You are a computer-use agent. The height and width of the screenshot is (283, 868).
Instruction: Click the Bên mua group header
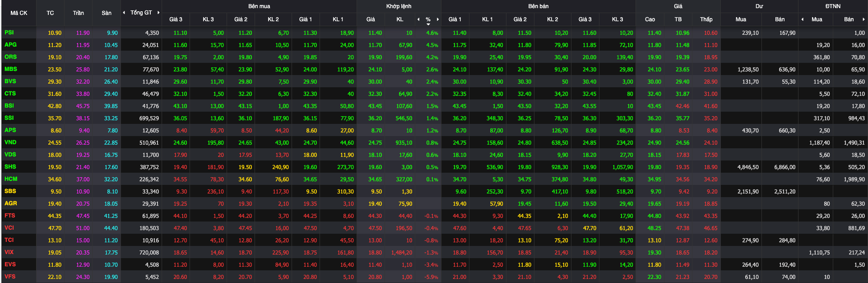tap(259, 6)
